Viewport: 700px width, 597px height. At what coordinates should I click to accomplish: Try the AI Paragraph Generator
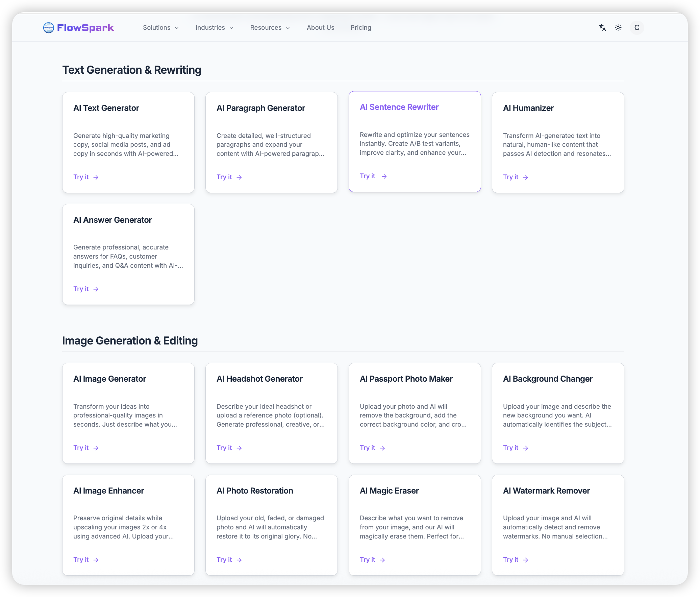[x=224, y=177]
